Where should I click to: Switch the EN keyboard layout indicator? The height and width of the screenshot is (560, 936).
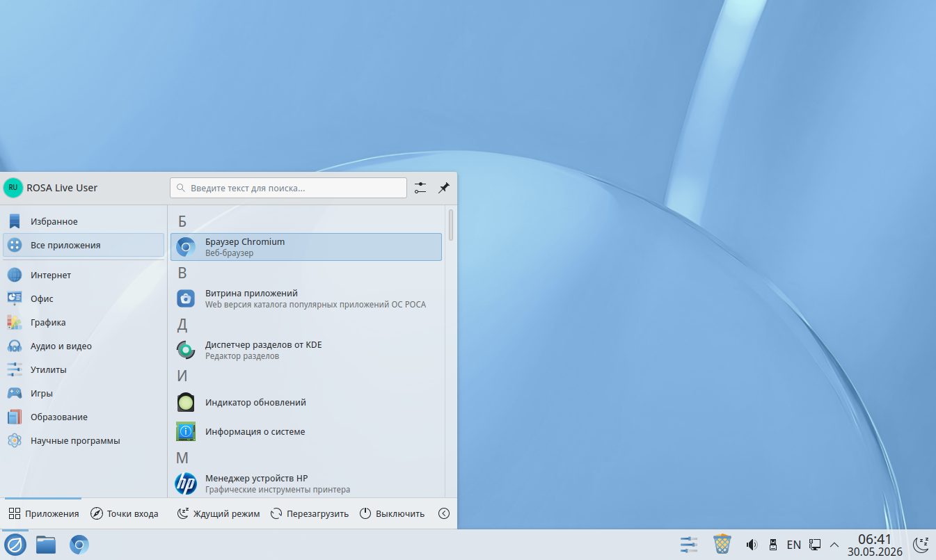click(794, 544)
